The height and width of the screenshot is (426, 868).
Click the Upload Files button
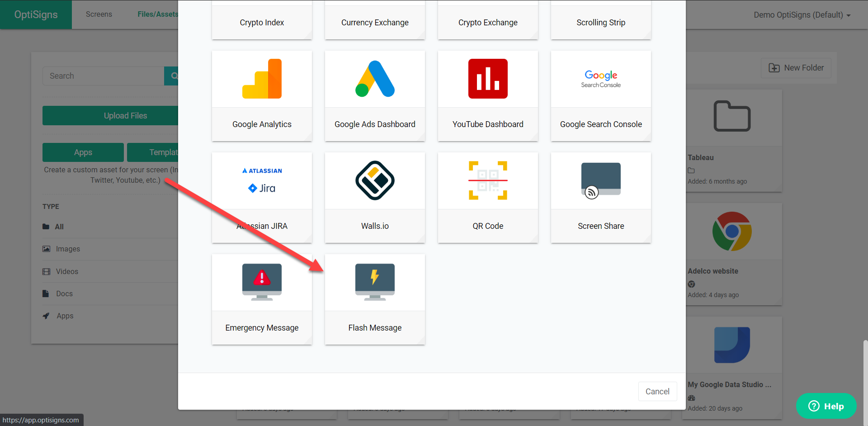click(x=110, y=116)
